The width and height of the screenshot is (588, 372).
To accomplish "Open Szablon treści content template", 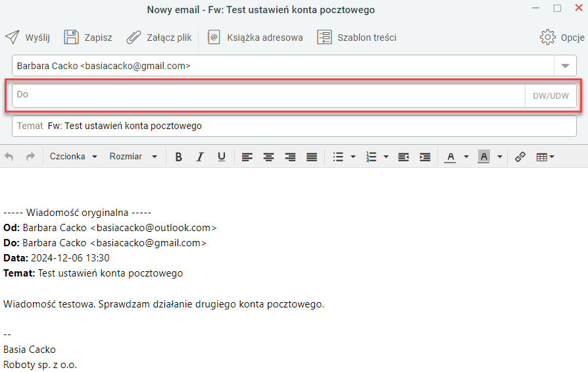I will (356, 37).
